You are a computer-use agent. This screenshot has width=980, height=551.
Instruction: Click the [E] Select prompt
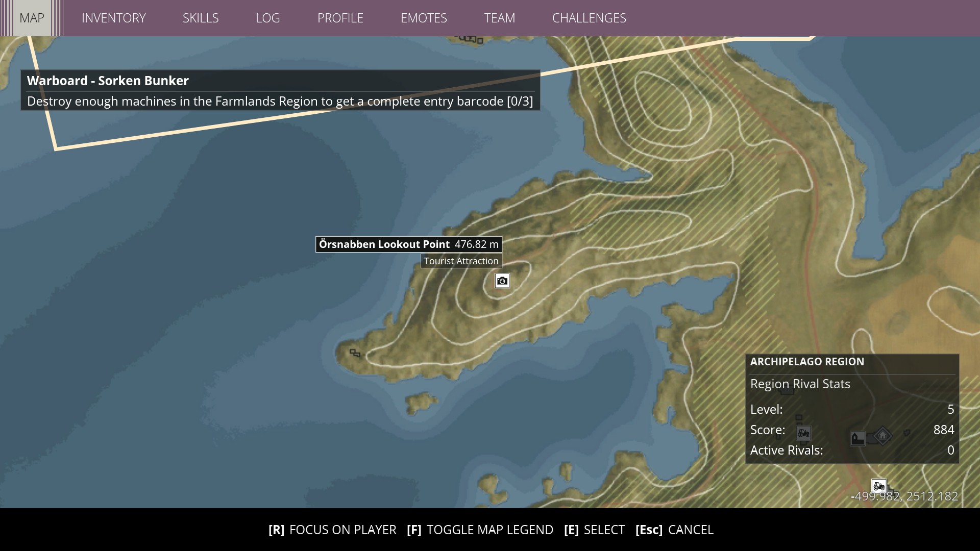click(x=594, y=530)
